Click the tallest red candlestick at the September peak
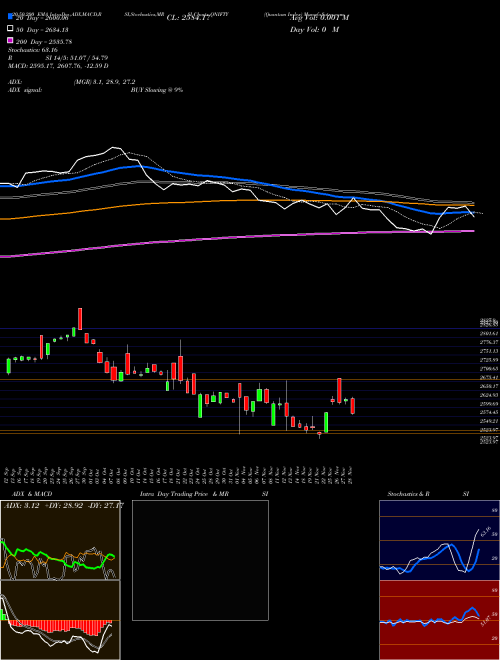 click(80, 319)
